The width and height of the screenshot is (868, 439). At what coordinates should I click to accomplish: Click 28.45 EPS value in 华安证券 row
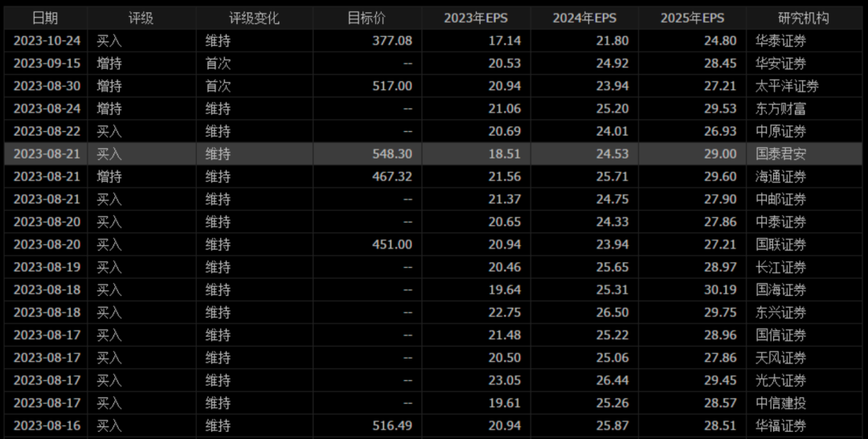[x=720, y=64]
